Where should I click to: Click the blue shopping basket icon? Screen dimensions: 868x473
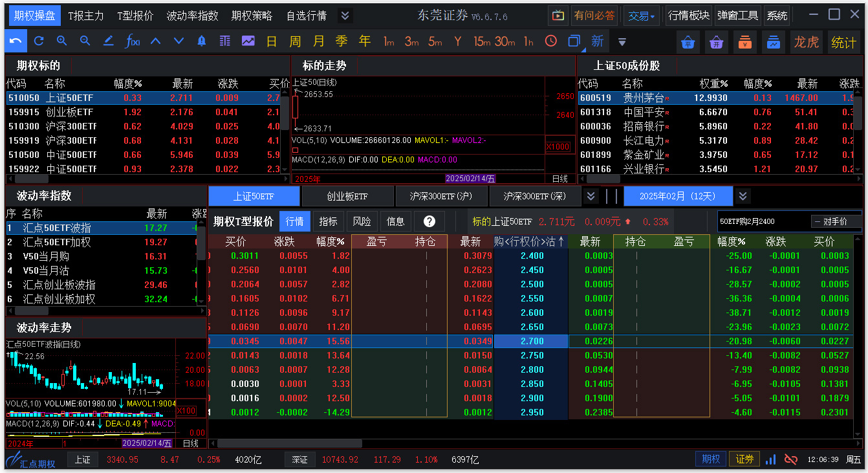click(688, 43)
